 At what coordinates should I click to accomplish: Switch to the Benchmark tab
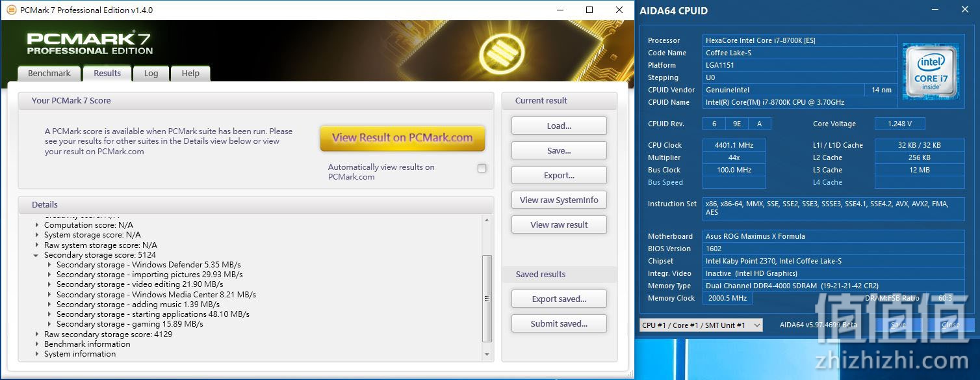[49, 74]
